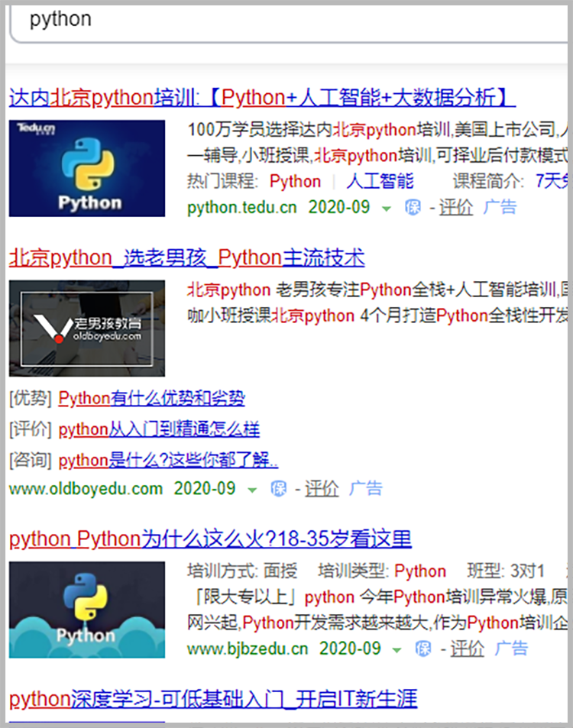Open python从入门到精通怎么样 link
This screenshot has height=728, width=573.
(x=159, y=429)
